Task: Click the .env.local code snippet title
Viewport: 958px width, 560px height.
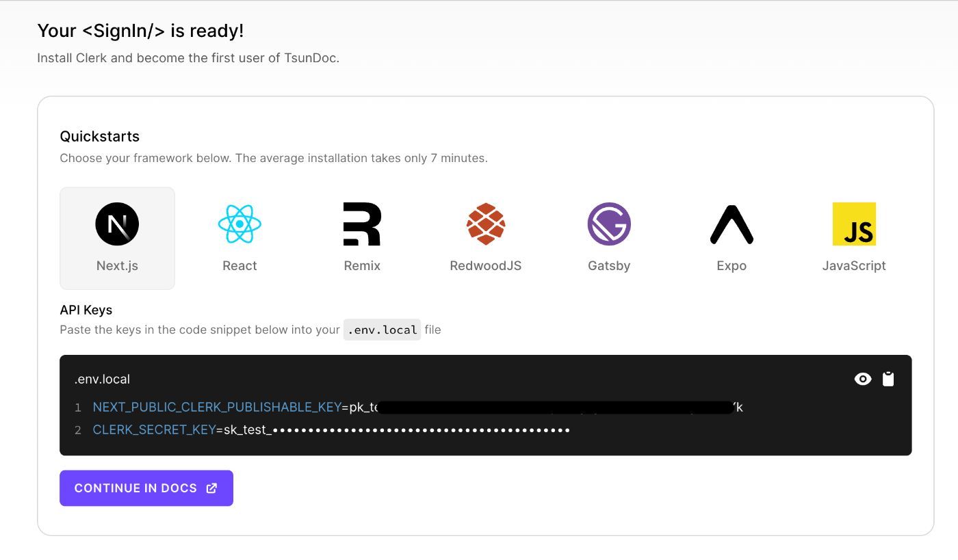Action: 102,379
